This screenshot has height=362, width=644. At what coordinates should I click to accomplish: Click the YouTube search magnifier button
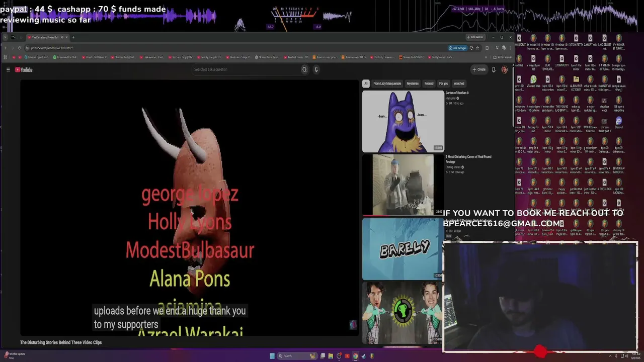click(304, 70)
